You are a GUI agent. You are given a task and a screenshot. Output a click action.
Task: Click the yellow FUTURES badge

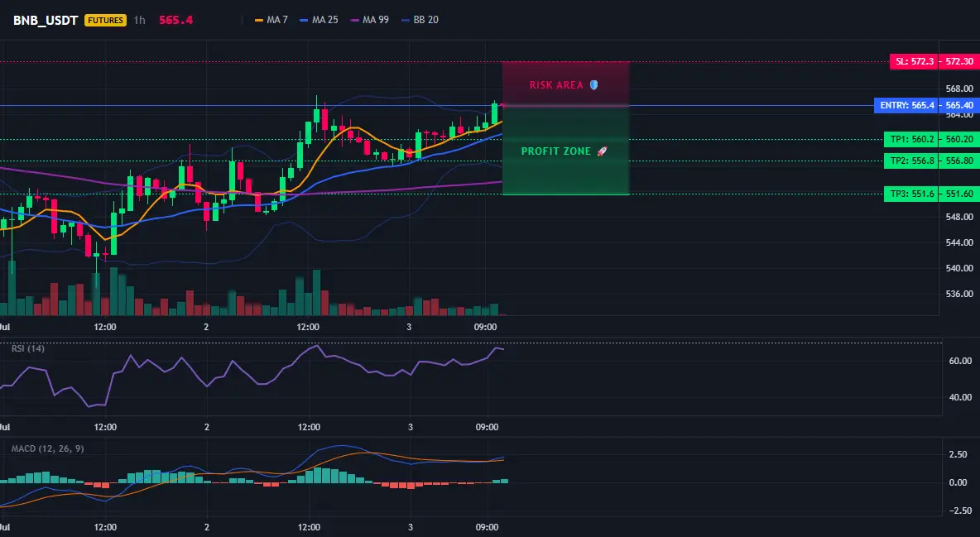[x=106, y=20]
